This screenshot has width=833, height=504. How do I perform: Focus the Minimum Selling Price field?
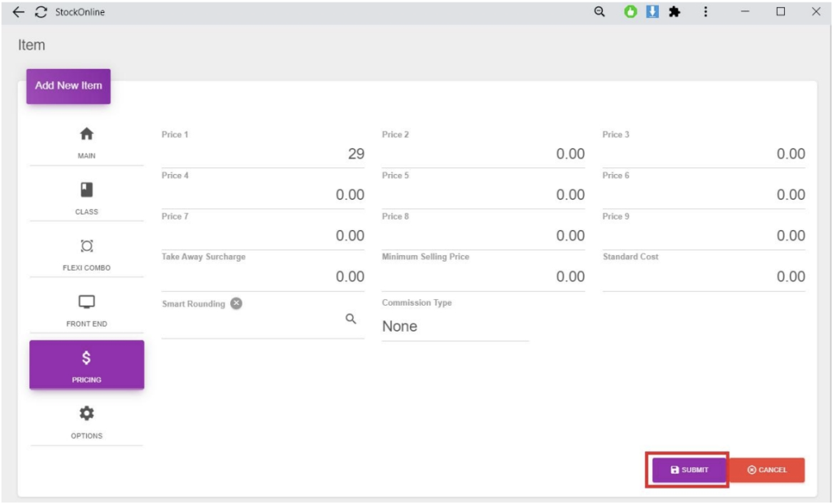pyautogui.click(x=483, y=276)
